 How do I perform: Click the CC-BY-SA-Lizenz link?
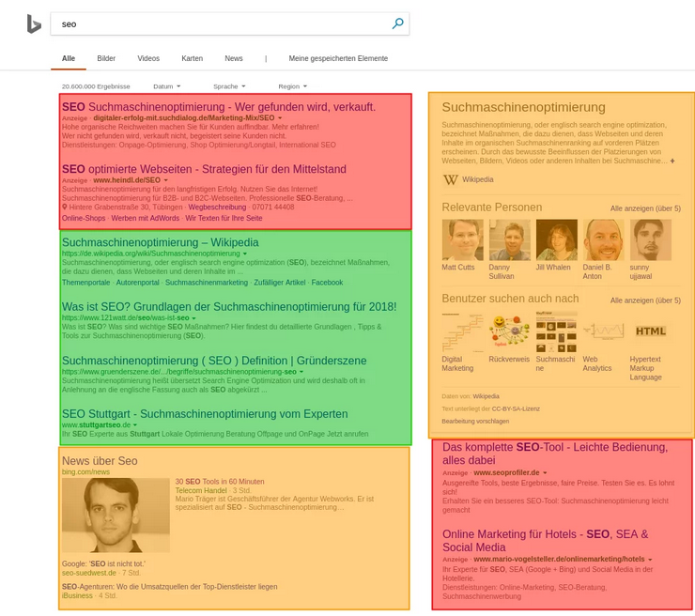(x=516, y=408)
